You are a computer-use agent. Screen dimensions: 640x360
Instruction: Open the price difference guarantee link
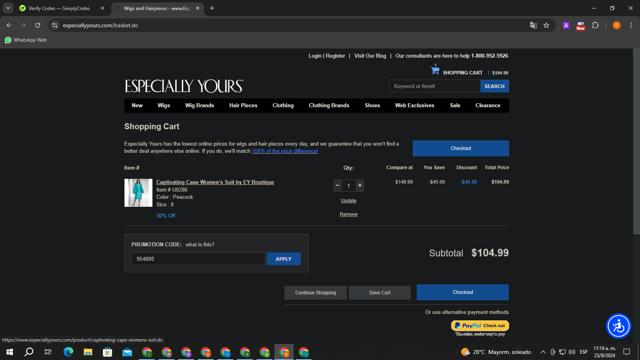pos(285,151)
